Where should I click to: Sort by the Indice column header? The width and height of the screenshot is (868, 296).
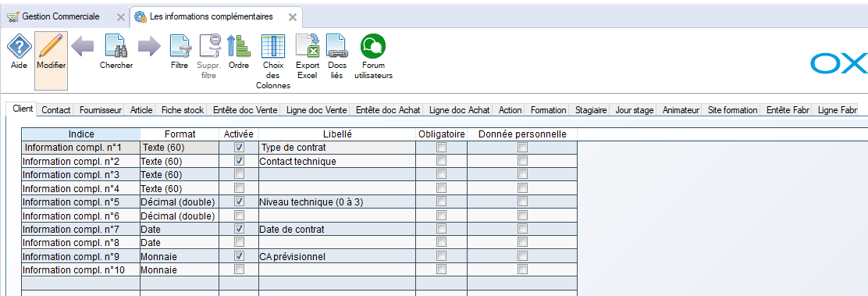[x=81, y=134]
